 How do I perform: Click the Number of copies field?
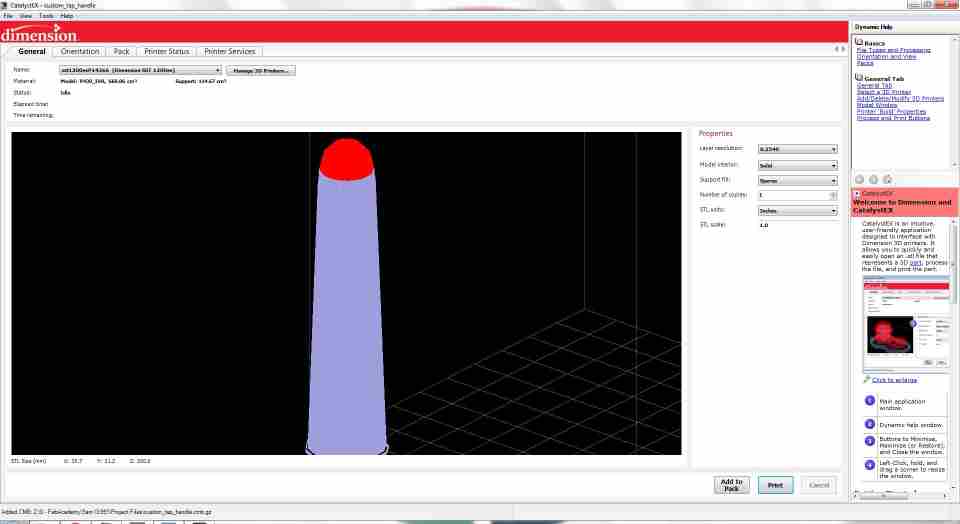(x=793, y=195)
